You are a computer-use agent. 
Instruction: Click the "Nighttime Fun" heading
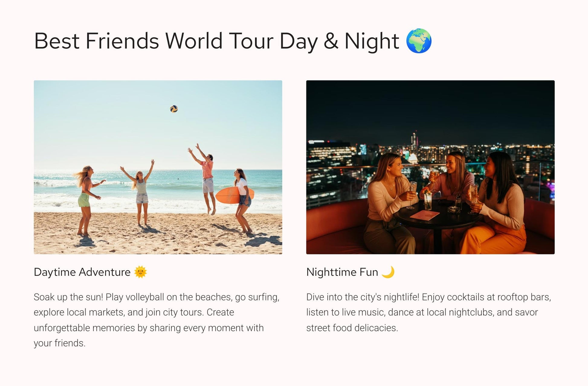pyautogui.click(x=342, y=272)
